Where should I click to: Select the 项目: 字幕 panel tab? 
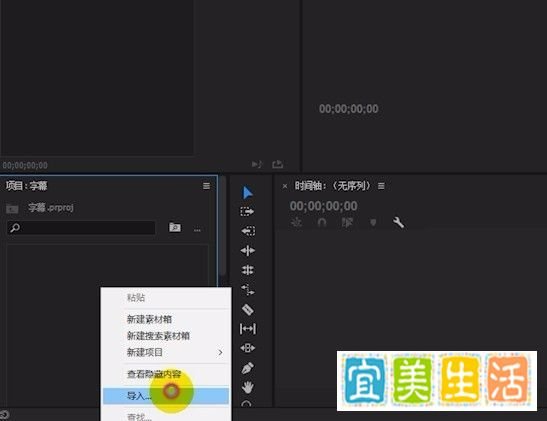click(27, 186)
